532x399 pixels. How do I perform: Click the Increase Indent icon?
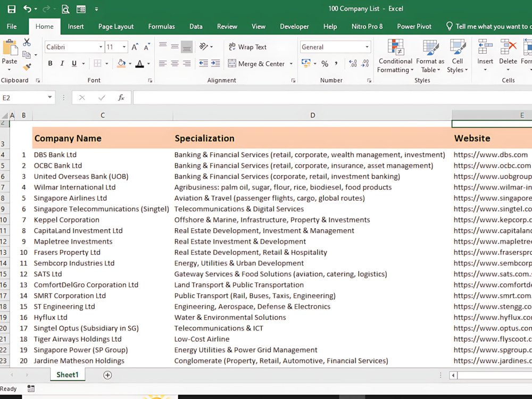click(x=215, y=63)
